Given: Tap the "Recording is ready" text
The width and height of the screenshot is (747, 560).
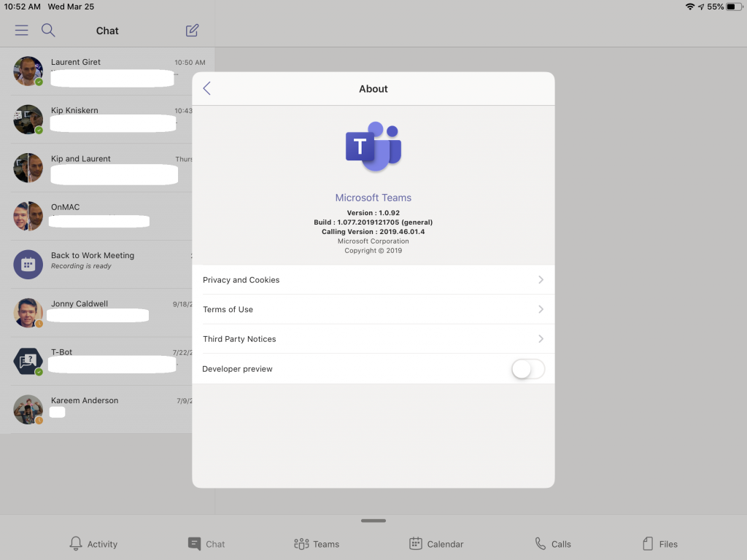Looking at the screenshot, I should (81, 266).
